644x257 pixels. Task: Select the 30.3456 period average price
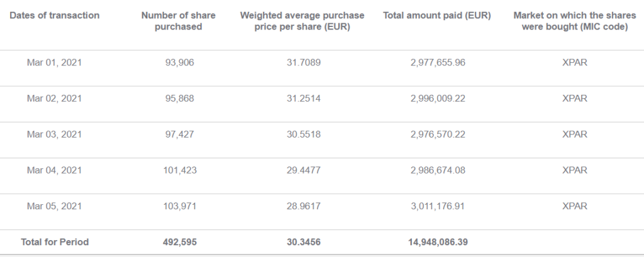pyautogui.click(x=304, y=242)
